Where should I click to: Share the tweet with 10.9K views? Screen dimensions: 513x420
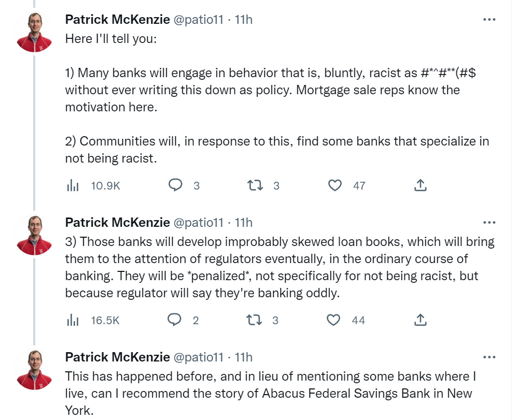[421, 185]
